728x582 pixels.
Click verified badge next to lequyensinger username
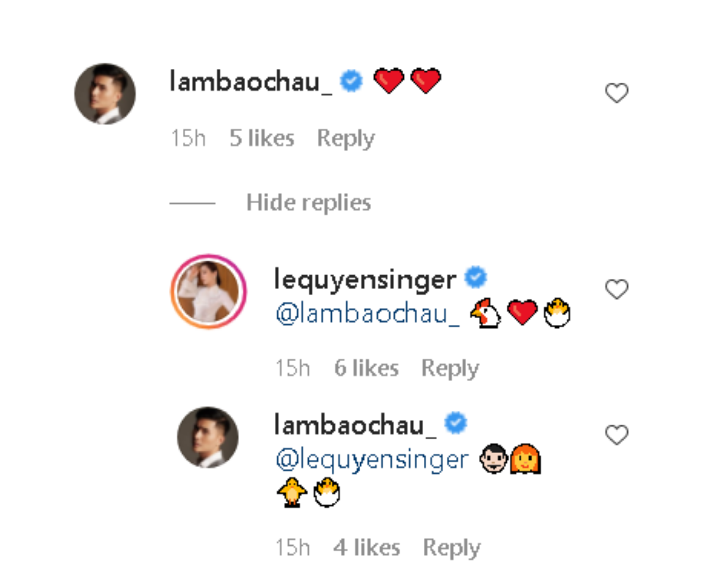[x=475, y=278]
